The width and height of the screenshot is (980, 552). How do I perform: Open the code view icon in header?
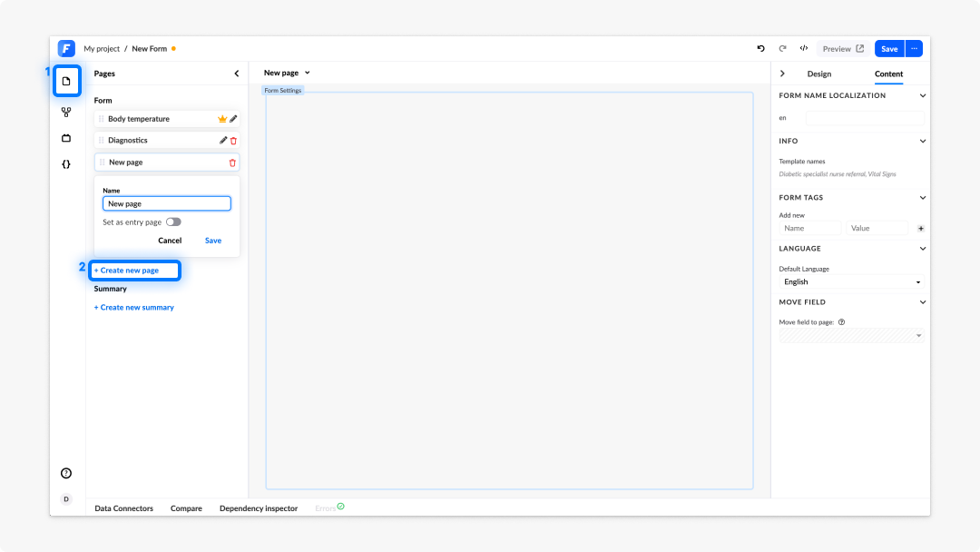coord(804,48)
